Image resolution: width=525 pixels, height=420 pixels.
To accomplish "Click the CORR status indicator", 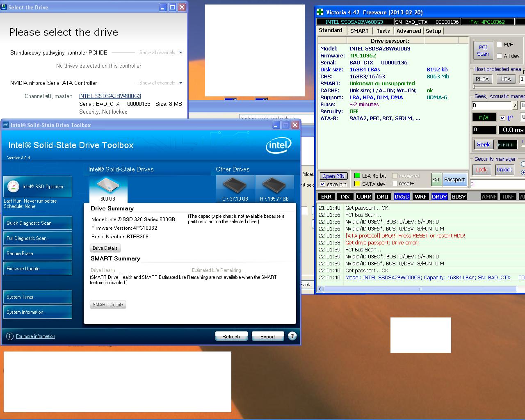I will point(364,197).
